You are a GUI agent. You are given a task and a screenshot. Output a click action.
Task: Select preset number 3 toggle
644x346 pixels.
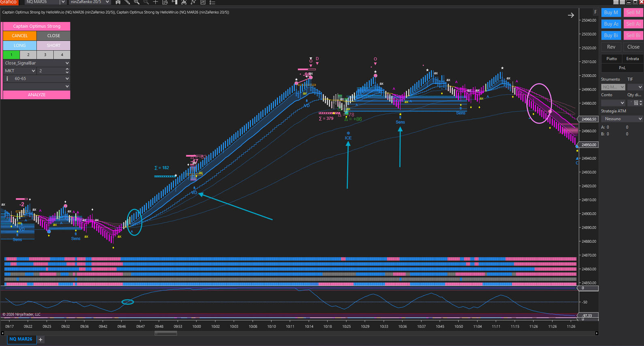(45, 55)
